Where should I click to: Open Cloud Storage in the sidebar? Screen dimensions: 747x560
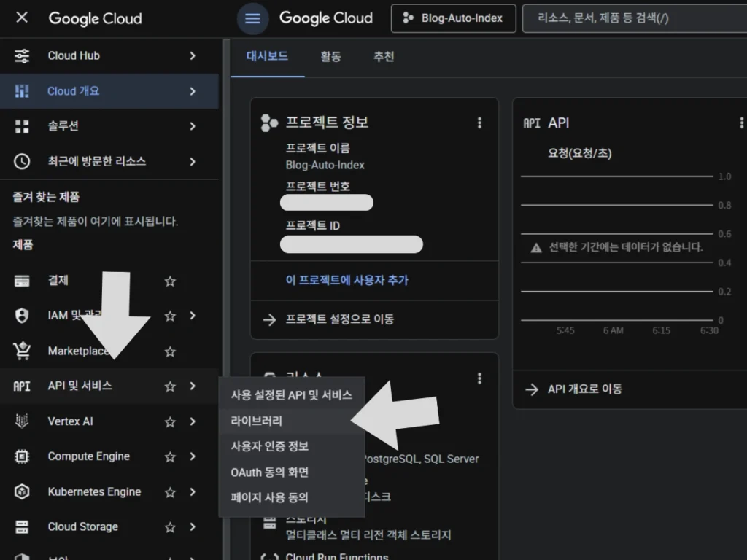click(83, 526)
